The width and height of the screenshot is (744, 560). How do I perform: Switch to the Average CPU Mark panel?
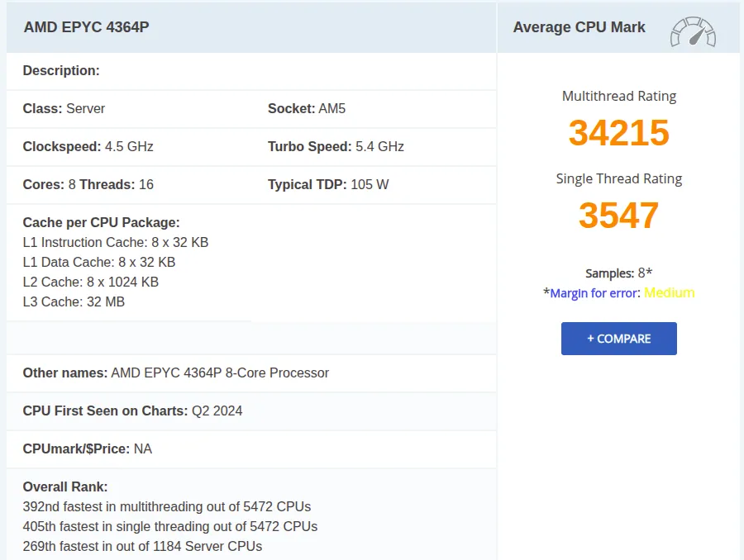[x=618, y=26]
